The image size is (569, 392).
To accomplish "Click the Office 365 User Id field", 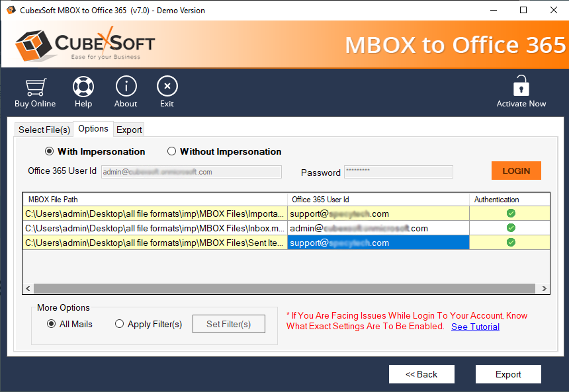I will click(191, 172).
